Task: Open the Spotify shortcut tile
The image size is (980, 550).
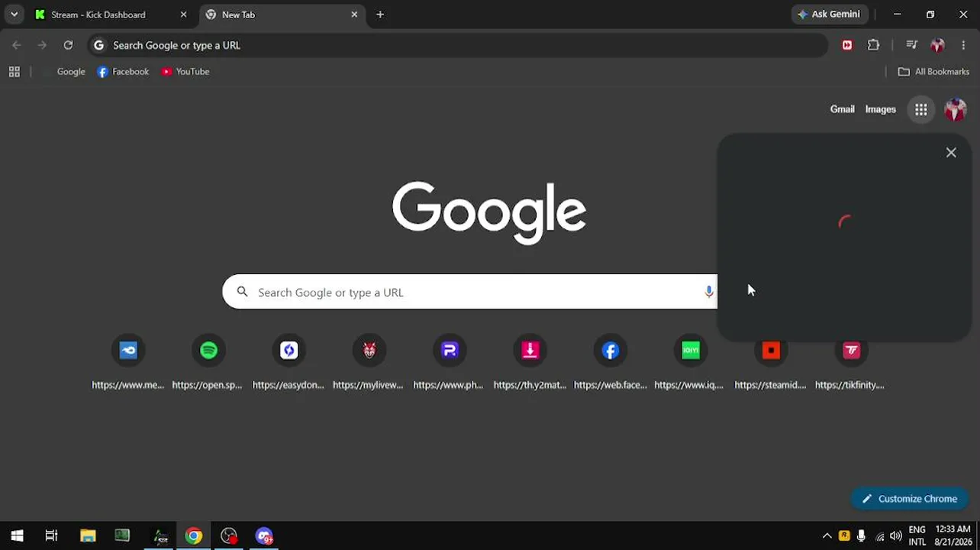Action: click(x=208, y=350)
